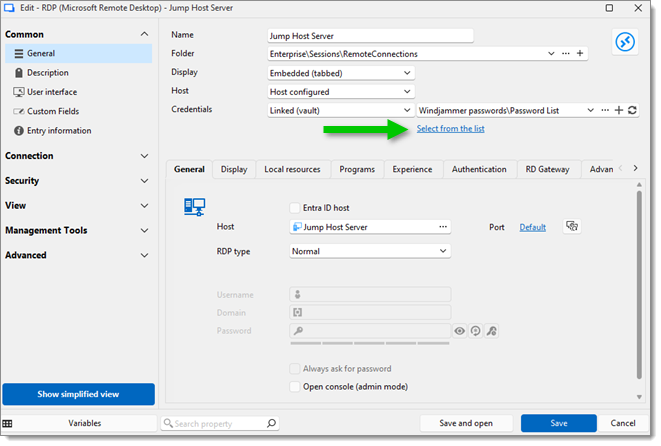Expand the Connection section
Viewport: 661px width, 446px height.
pyautogui.click(x=144, y=156)
